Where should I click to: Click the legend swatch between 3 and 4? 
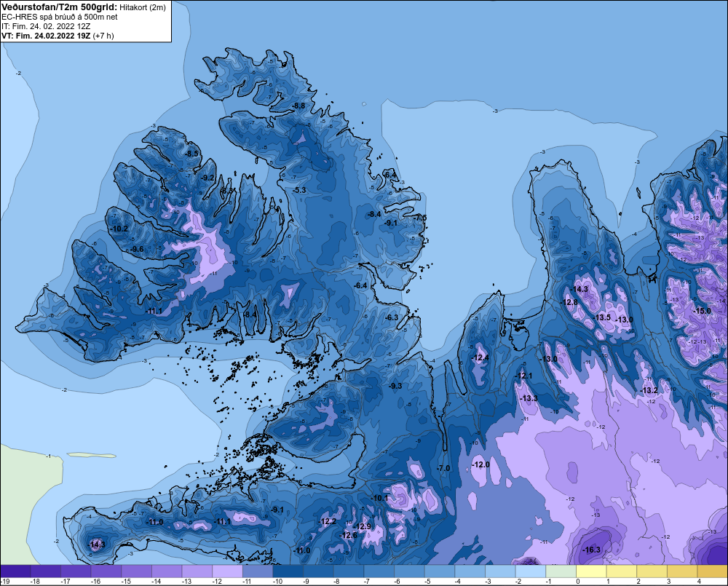[683, 571]
